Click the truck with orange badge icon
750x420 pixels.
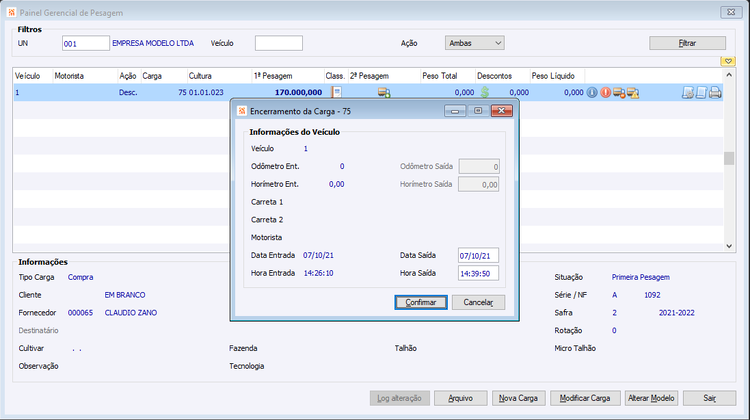point(619,92)
